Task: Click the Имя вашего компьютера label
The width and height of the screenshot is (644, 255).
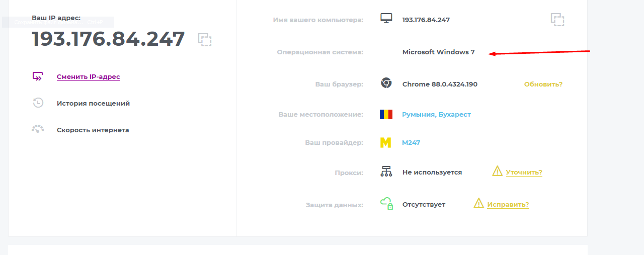Action: [x=318, y=20]
